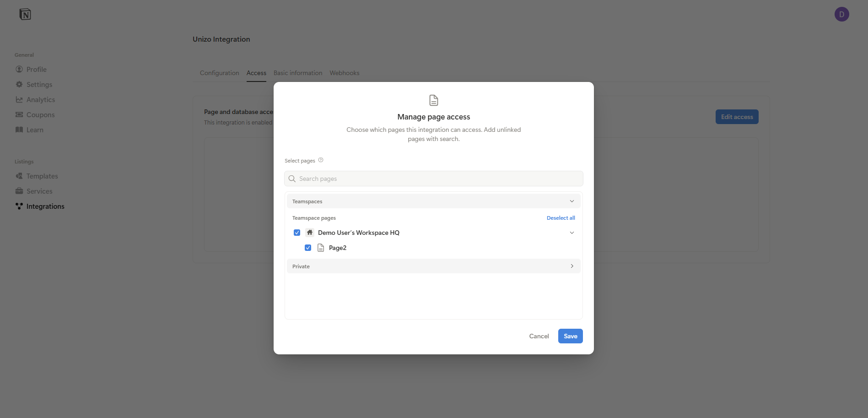The width and height of the screenshot is (868, 418).
Task: Select the Profile icon in sidebar
Action: [x=19, y=69]
